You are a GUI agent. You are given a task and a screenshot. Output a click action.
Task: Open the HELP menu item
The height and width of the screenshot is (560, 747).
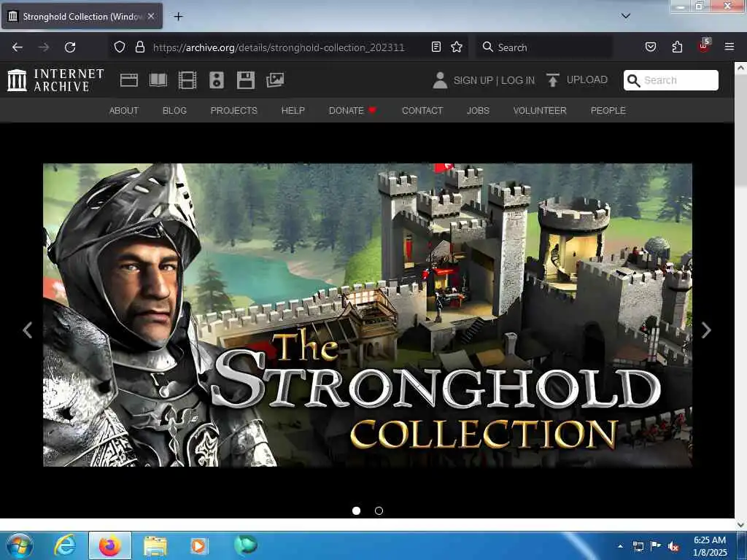pos(293,111)
